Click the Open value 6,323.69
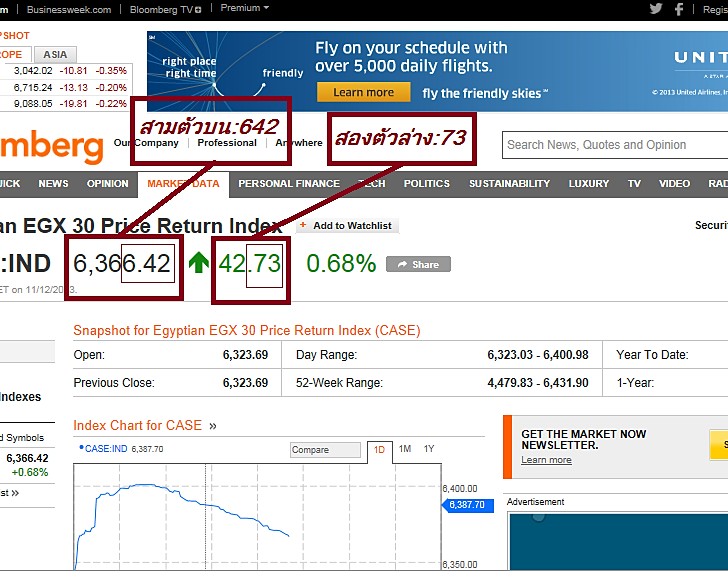 tap(245, 355)
